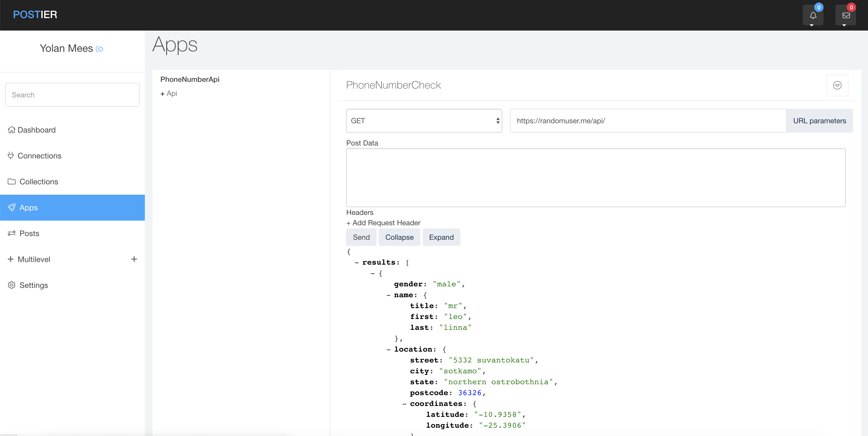Screen dimensions: 868x436
Task: Click the Apps navigation icon
Action: (x=12, y=207)
